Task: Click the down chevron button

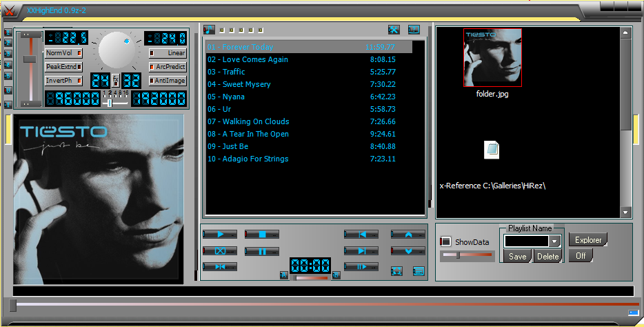Action: point(407,251)
